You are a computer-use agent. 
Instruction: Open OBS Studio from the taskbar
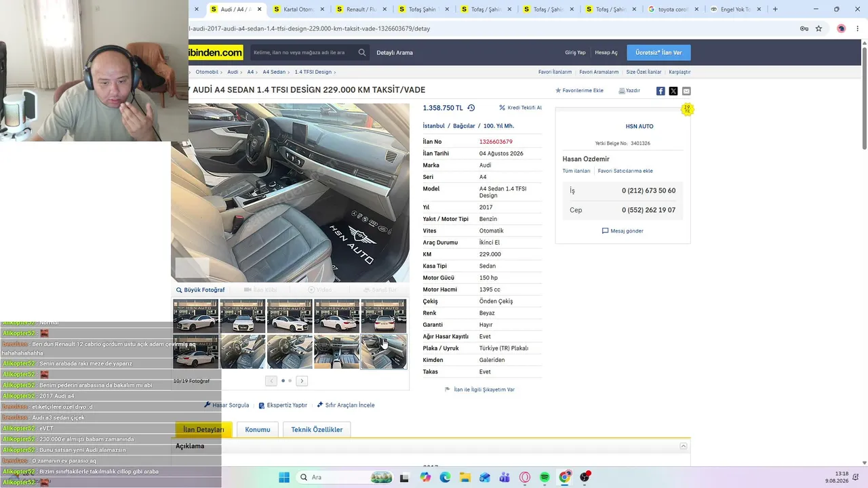[585, 477]
